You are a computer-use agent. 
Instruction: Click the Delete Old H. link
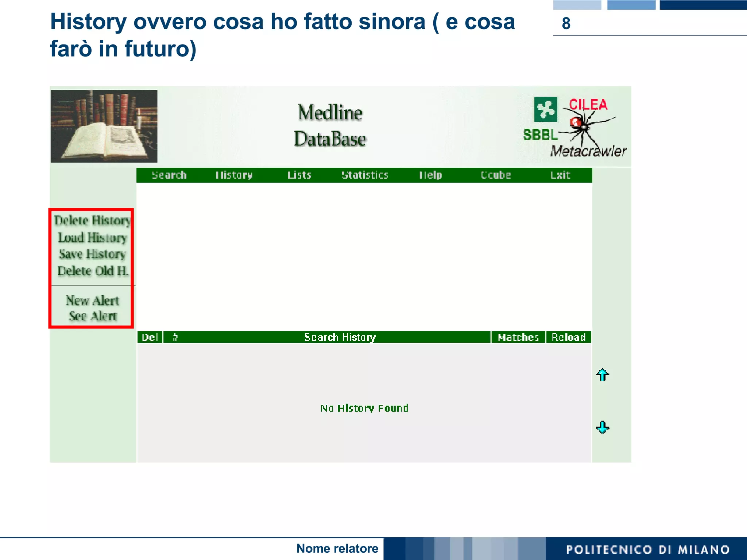[93, 271]
